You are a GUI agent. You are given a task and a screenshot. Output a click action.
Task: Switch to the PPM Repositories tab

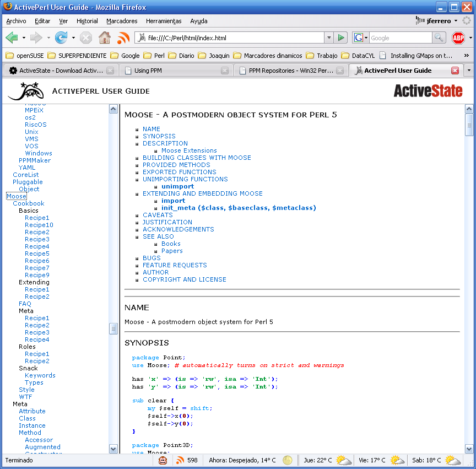pyautogui.click(x=291, y=71)
